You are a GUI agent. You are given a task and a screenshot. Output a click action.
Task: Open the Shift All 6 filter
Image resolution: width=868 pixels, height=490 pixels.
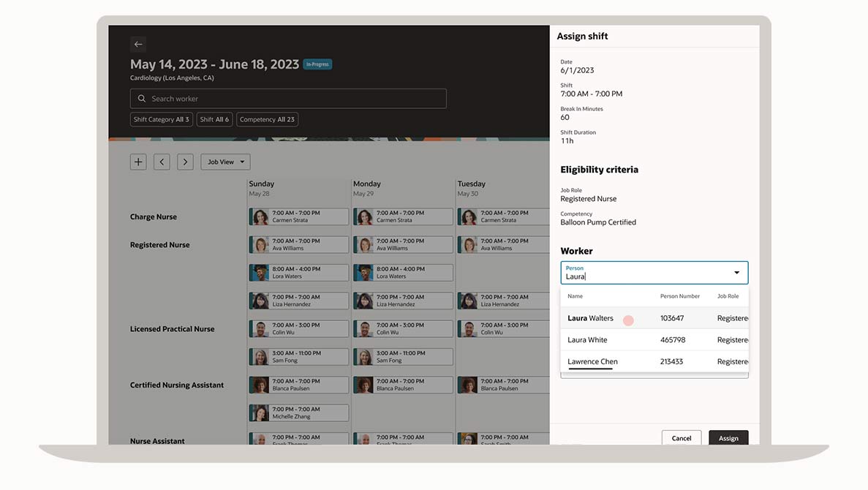[x=214, y=120]
